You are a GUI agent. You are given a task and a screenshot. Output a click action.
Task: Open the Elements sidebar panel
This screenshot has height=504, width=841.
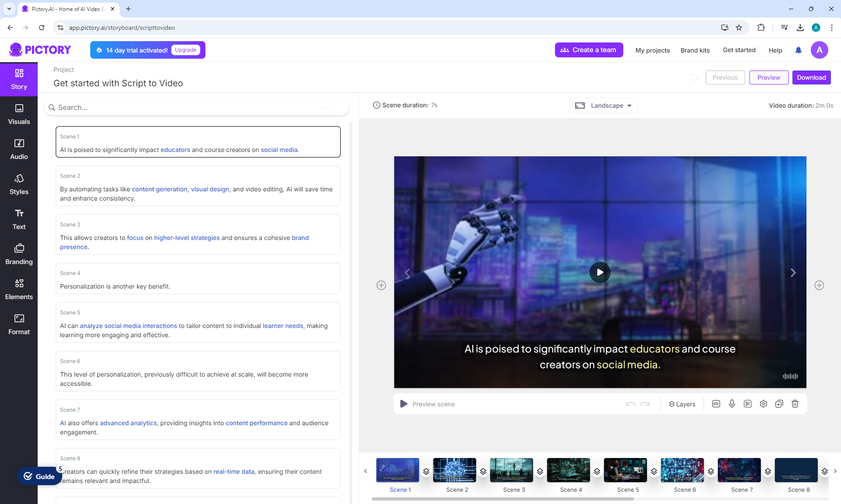(x=19, y=289)
